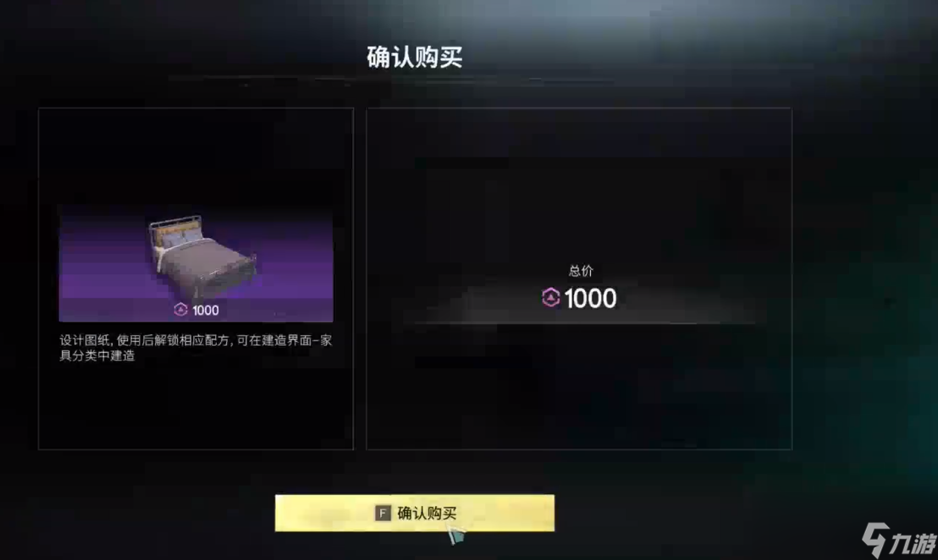Viewport: 938px width, 560px height.
Task: Click the F key hint icon
Action: click(x=383, y=513)
